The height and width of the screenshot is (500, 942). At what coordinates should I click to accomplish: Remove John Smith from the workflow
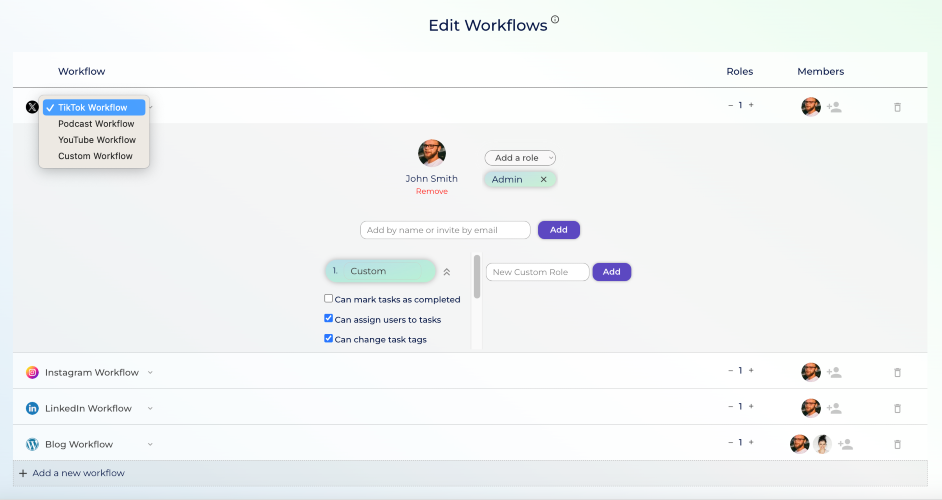pyautogui.click(x=432, y=192)
